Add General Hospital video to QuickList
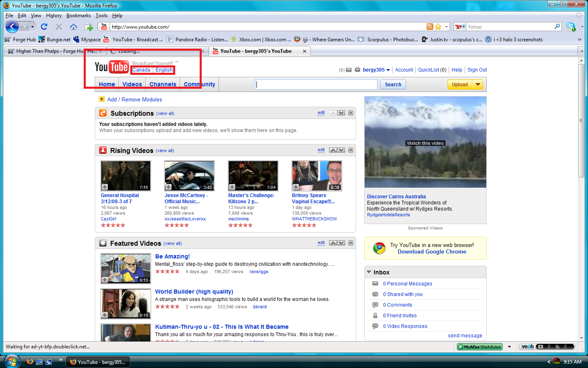This screenshot has height=368, width=588. [105, 187]
